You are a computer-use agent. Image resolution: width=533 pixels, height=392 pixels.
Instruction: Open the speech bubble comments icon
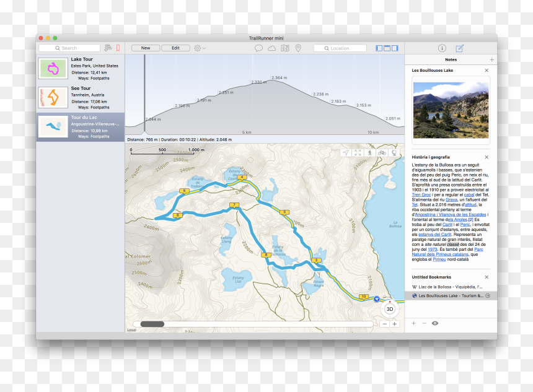click(x=258, y=48)
